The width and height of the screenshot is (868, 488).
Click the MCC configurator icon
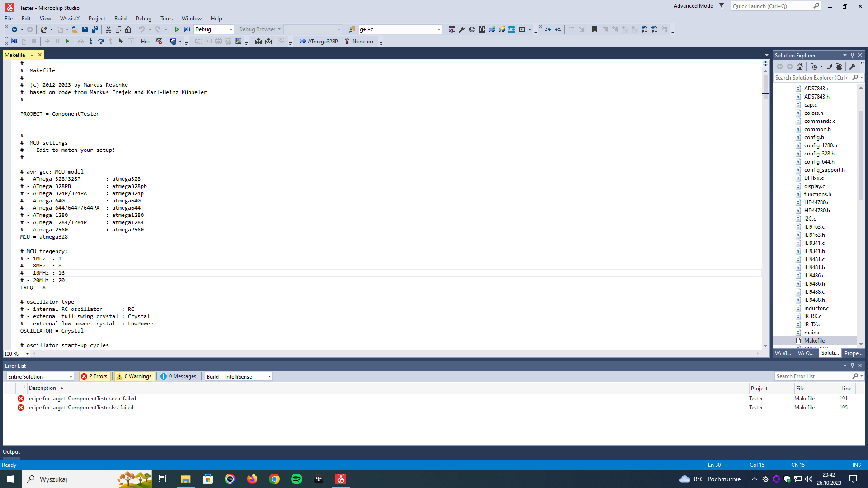click(x=512, y=29)
